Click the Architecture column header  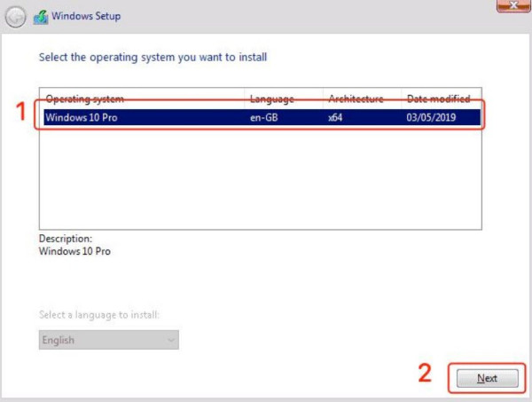pyautogui.click(x=356, y=99)
